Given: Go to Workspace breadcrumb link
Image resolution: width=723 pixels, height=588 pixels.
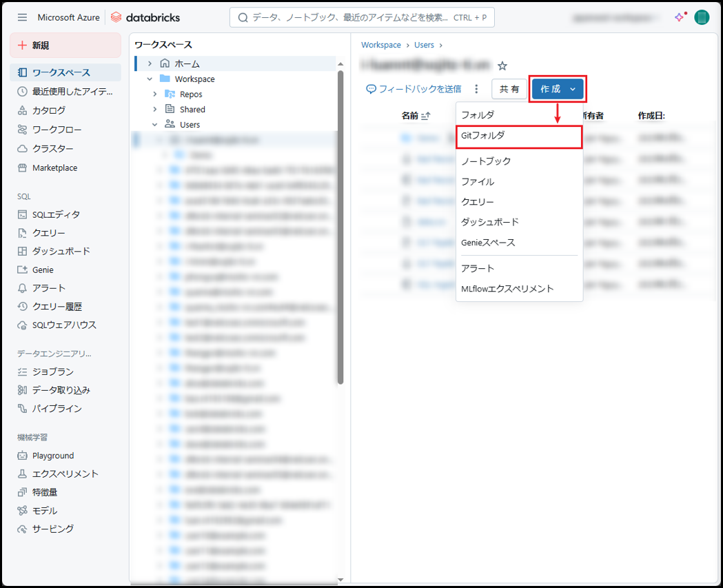Looking at the screenshot, I should [x=381, y=45].
